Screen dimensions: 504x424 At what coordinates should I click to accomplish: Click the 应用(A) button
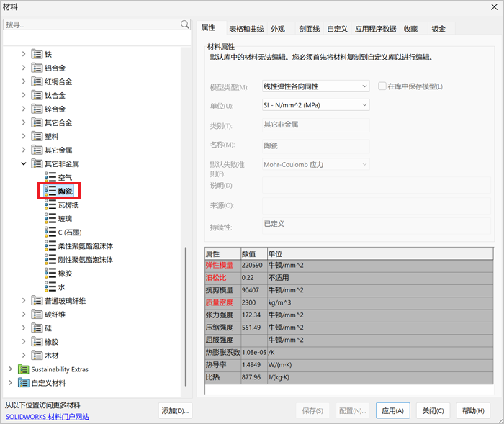pyautogui.click(x=393, y=410)
